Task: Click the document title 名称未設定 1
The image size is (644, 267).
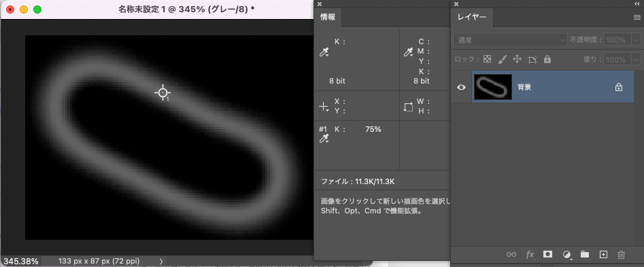Action: (143, 9)
